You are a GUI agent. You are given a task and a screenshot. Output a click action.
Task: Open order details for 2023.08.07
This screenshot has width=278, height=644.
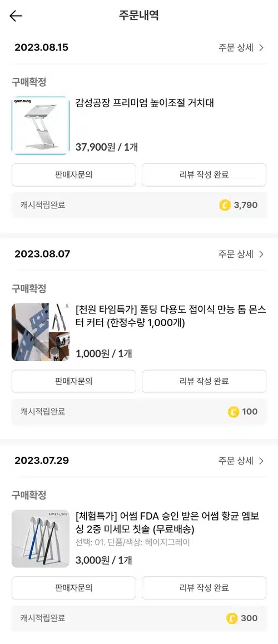click(x=241, y=254)
